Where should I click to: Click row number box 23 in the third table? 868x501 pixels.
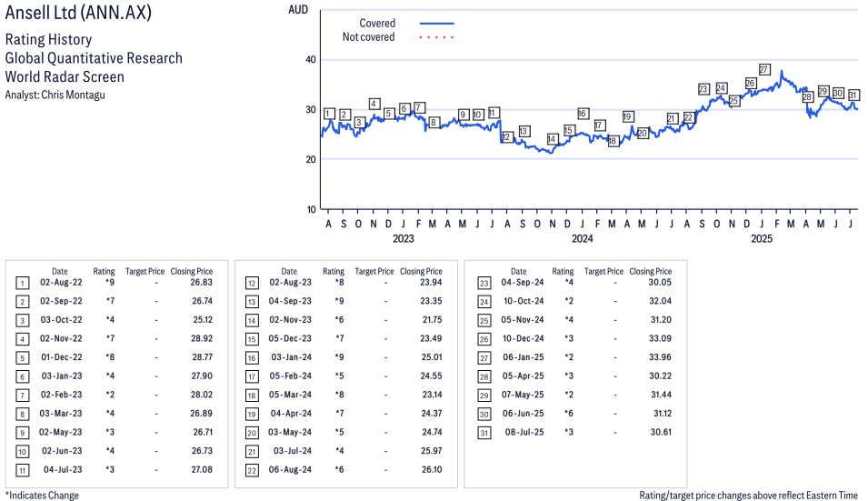pyautogui.click(x=484, y=284)
